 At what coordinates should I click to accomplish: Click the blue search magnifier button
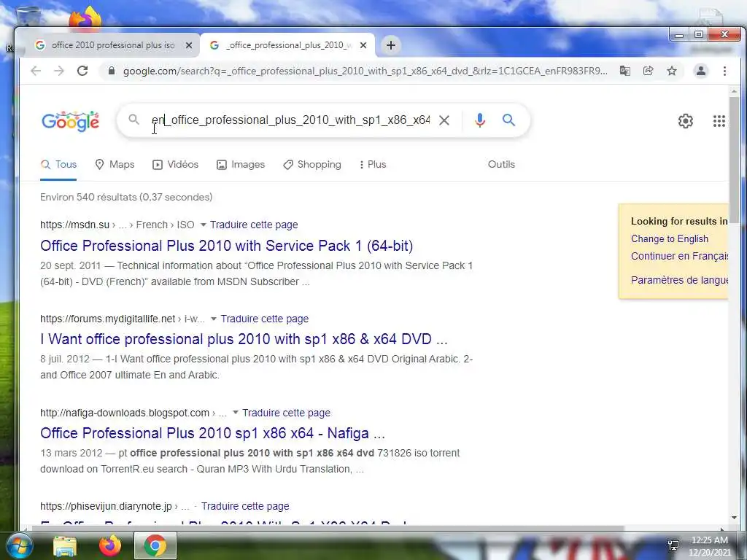coord(508,120)
